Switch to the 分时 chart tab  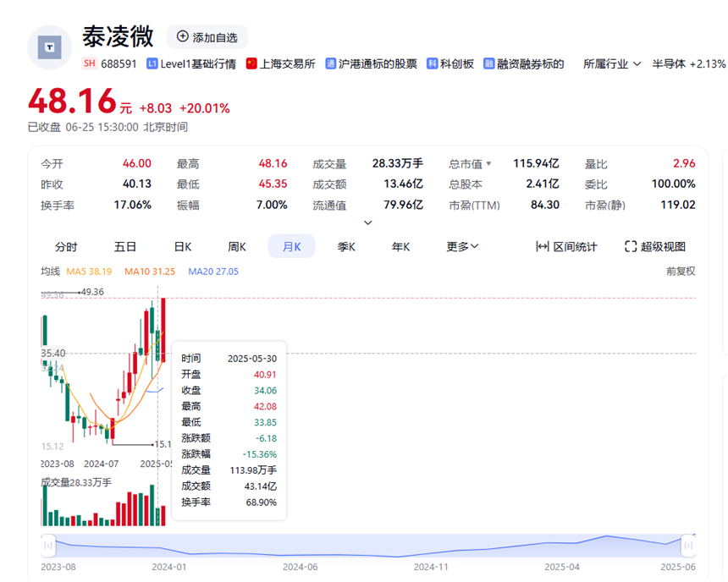coord(66,246)
